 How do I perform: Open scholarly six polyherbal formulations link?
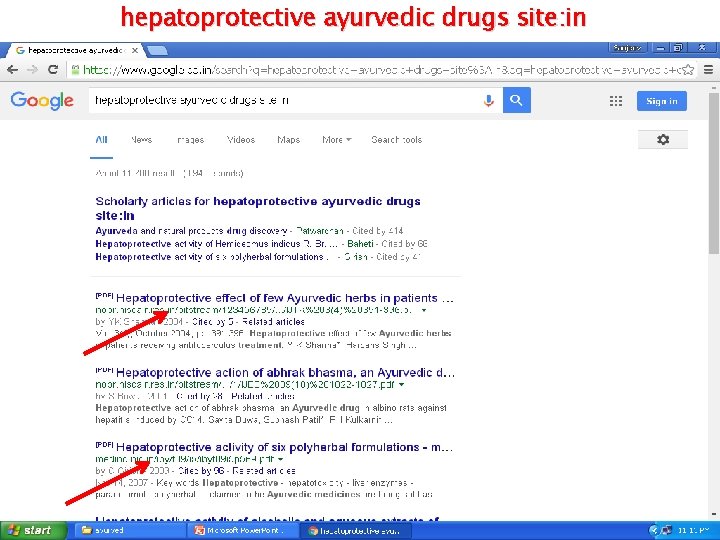click(212, 257)
